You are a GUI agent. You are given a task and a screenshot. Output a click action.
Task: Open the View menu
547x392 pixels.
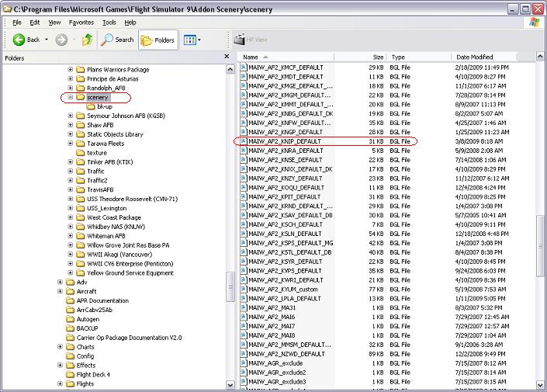(54, 23)
